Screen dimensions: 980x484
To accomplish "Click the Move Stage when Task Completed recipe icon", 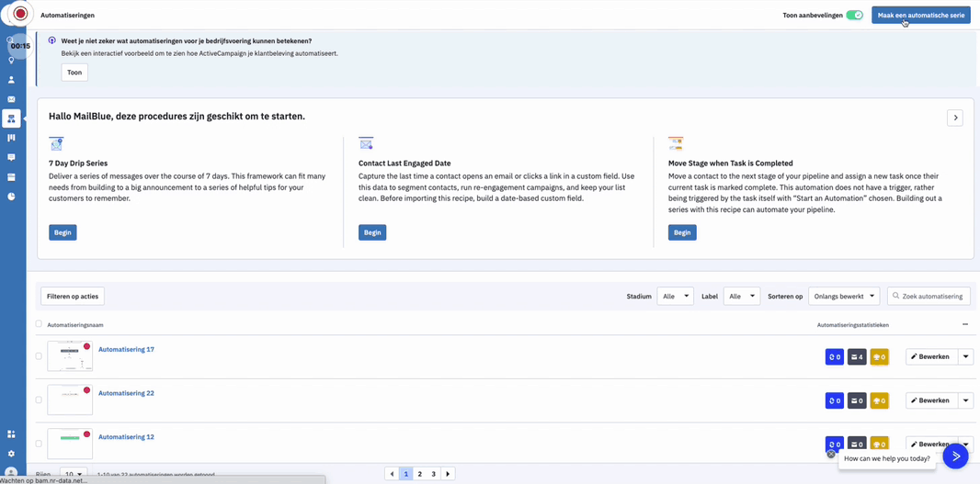I will pyautogui.click(x=676, y=144).
